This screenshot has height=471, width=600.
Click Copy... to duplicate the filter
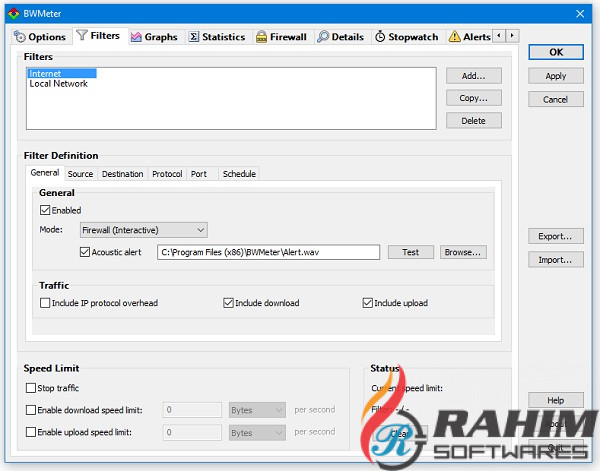(x=474, y=98)
